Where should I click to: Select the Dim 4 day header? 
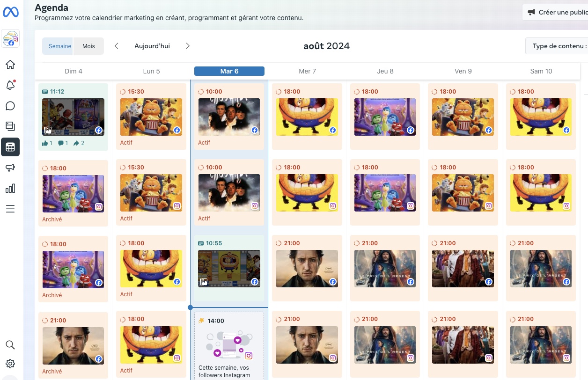click(x=73, y=71)
